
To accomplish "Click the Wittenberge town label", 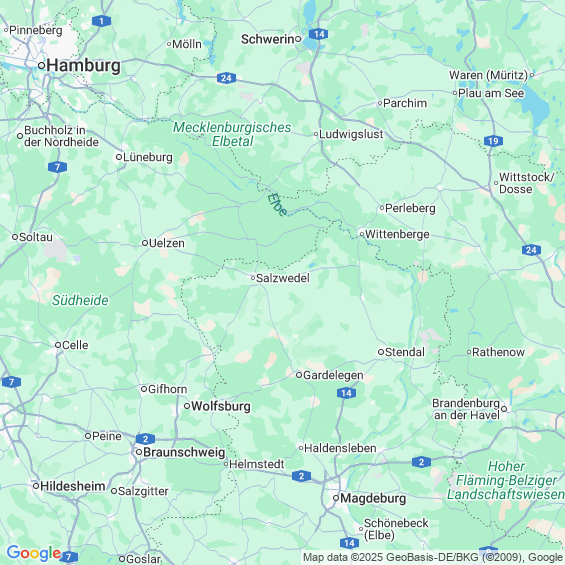I will 397,234.
